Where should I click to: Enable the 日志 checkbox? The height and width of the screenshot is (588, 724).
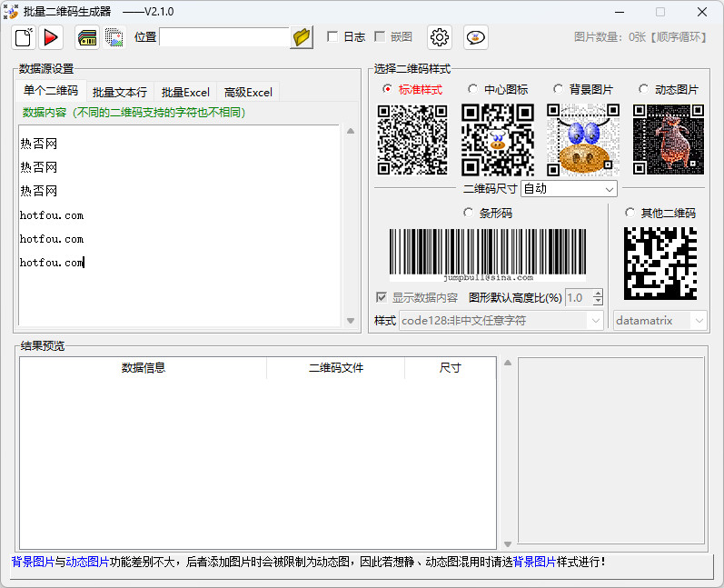tap(332, 36)
